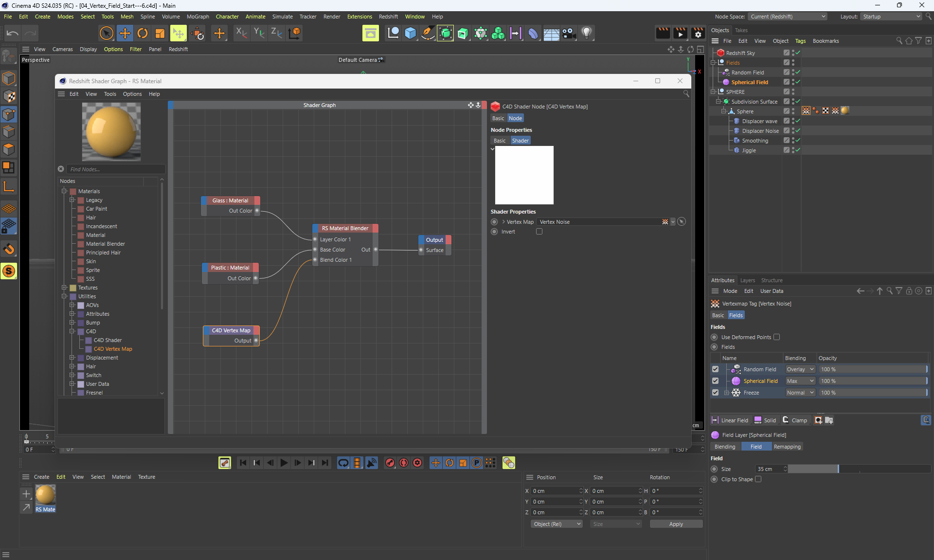Click the Light bulb icon
This screenshot has width=934, height=560.
587,33
